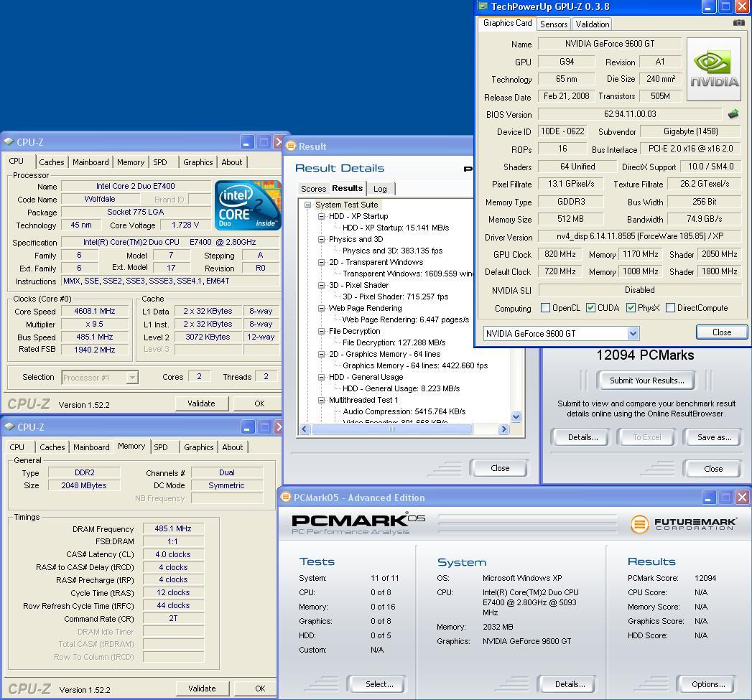This screenshot has width=752, height=700.
Task: Toggle the PhysX checkbox
Action: [x=631, y=308]
